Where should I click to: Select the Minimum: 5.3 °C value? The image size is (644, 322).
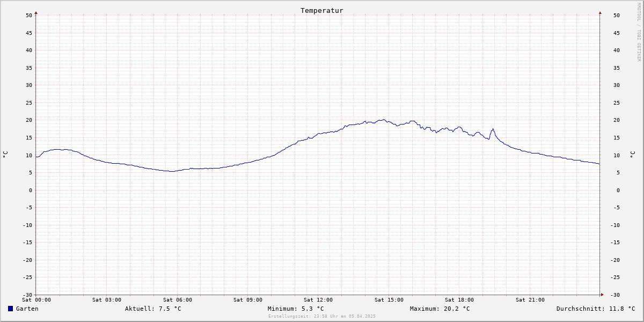coord(296,309)
